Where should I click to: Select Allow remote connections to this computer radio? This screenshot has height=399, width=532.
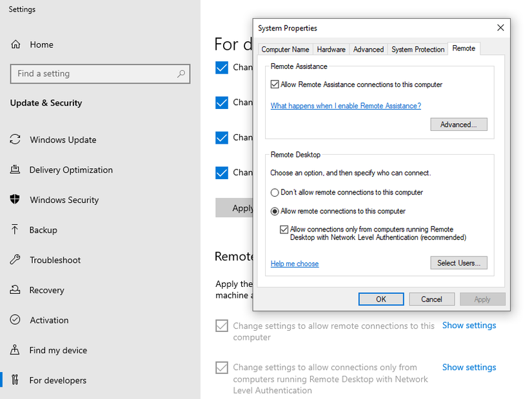(x=275, y=211)
